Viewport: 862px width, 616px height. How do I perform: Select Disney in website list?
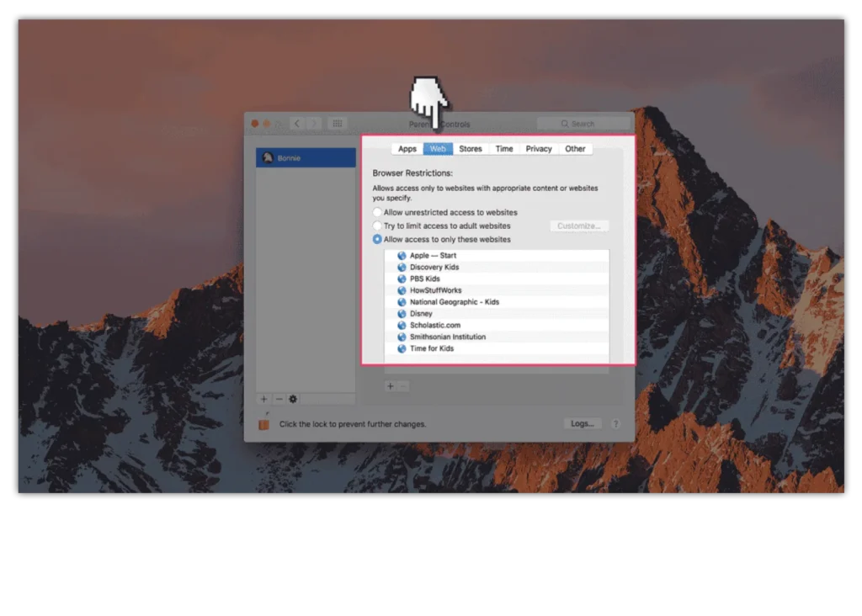[x=497, y=314]
